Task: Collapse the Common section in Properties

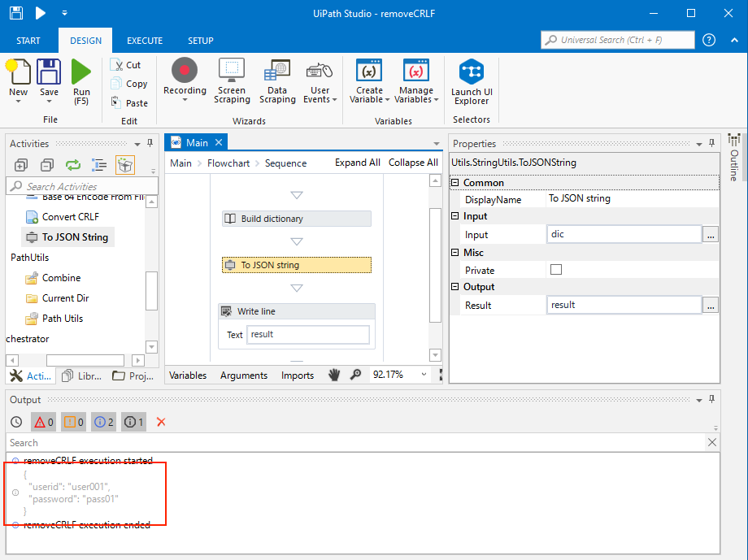Action: click(x=456, y=183)
